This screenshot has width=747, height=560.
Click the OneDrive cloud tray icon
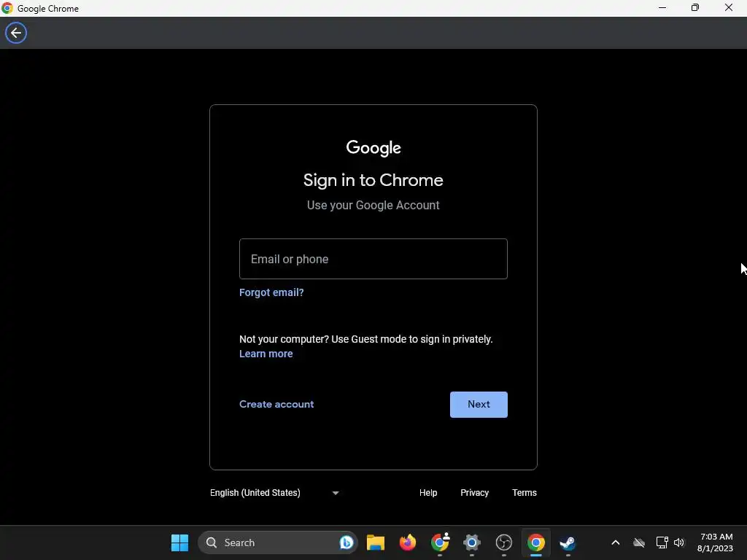pos(639,542)
